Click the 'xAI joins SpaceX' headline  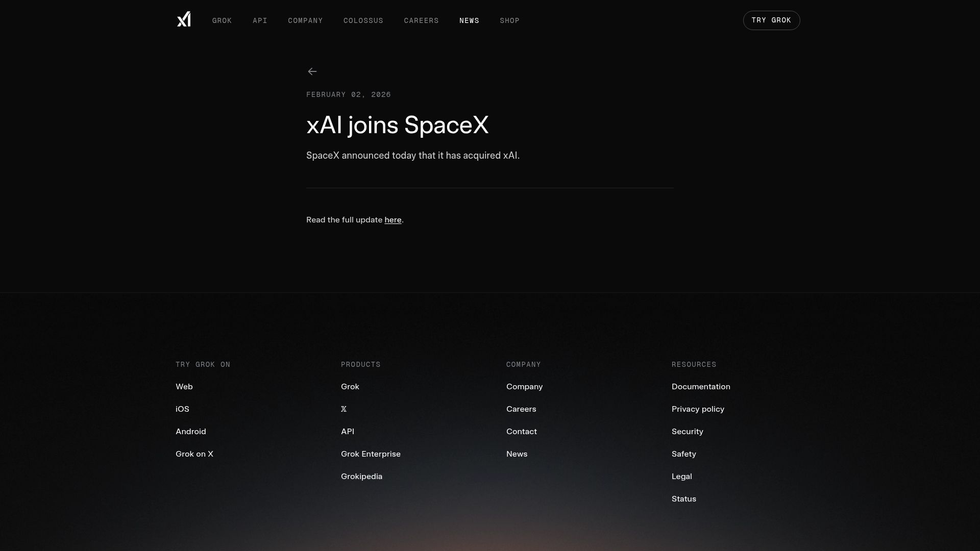tap(397, 126)
